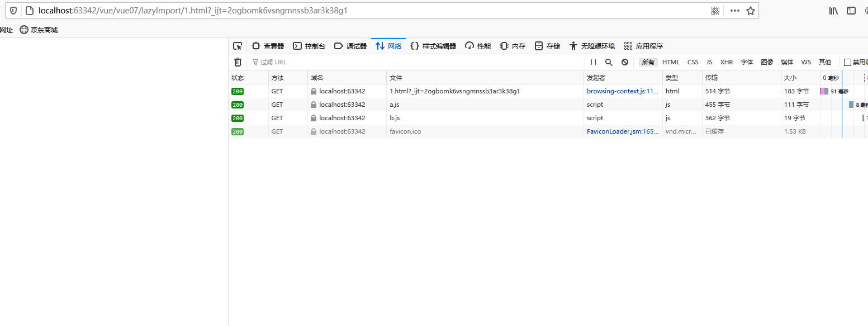Click lock icon in the a.js row
Viewport: 868px width, 326px height.
[x=314, y=105]
